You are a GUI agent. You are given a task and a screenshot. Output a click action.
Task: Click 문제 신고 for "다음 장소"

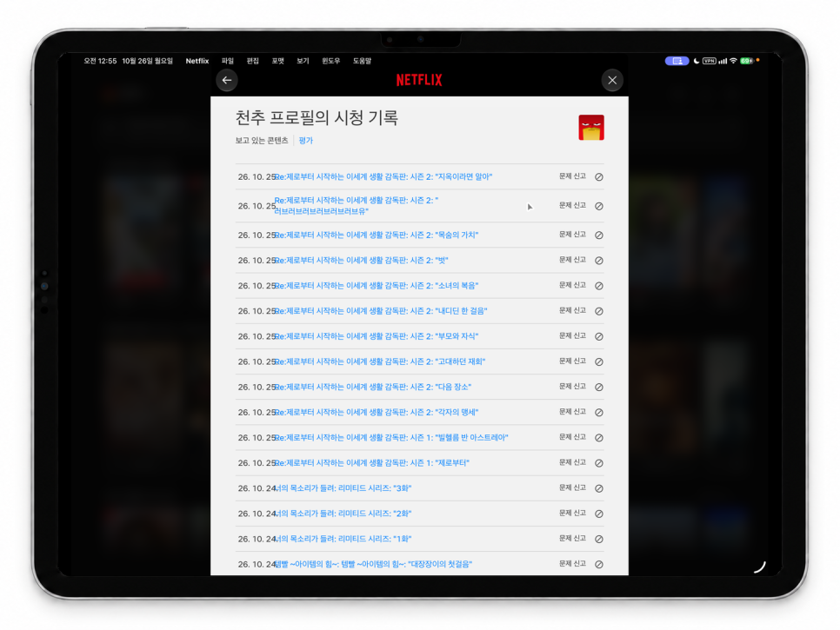(573, 387)
